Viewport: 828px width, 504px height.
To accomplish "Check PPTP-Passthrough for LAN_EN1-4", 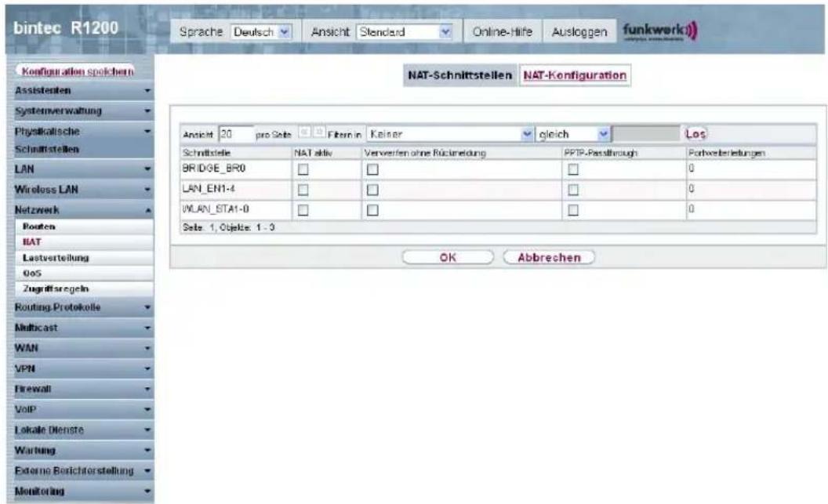I will pyautogui.click(x=573, y=190).
